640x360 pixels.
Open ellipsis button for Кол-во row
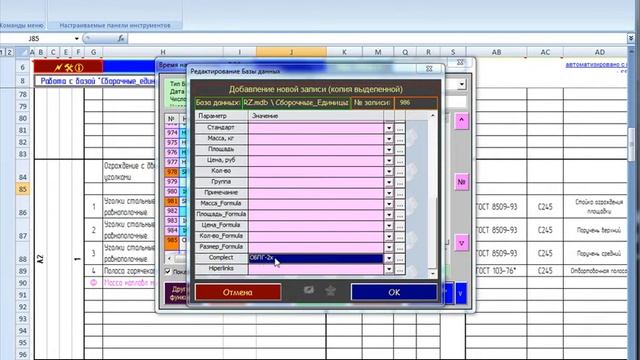click(400, 171)
